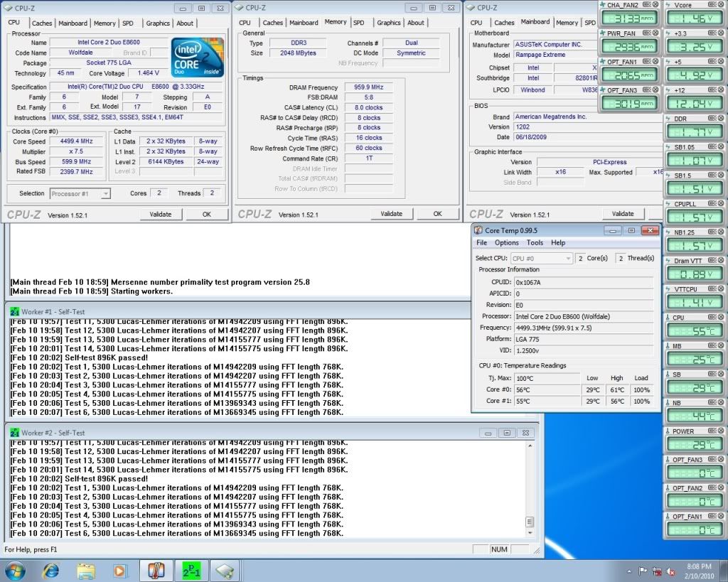Screen dimensions: 728x582
Task: Open settings icon on +12 voltage panel
Action: (x=712, y=90)
